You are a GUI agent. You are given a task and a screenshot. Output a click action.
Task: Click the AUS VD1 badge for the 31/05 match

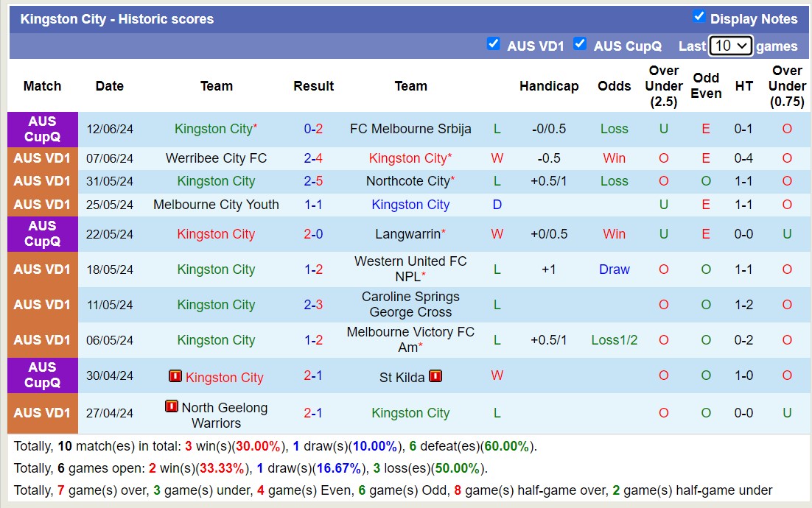click(42, 181)
